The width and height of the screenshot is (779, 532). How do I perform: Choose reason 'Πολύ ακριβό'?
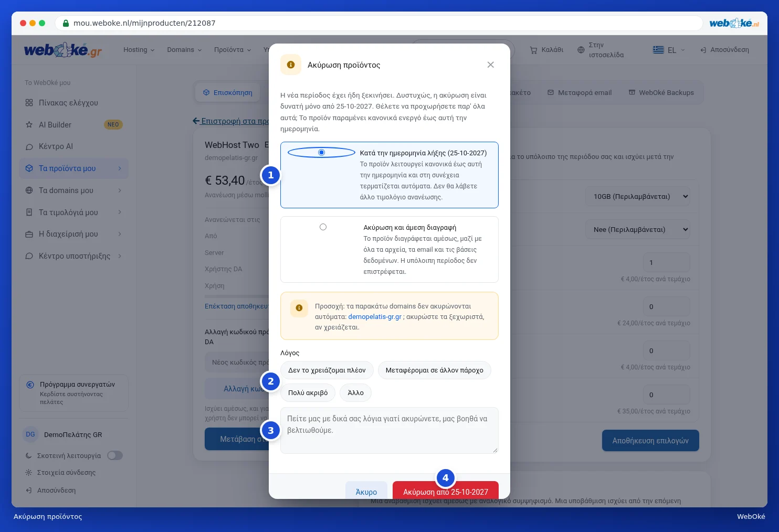[x=308, y=393]
